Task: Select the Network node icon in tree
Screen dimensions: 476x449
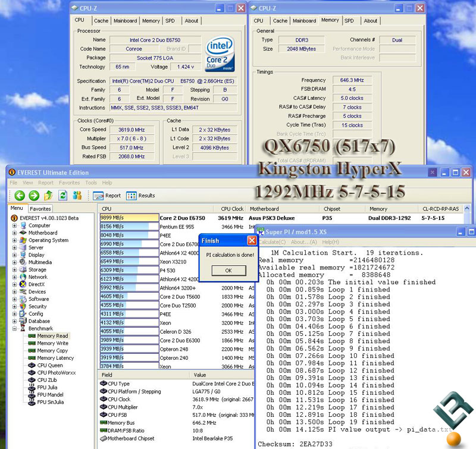Action: tap(23, 277)
